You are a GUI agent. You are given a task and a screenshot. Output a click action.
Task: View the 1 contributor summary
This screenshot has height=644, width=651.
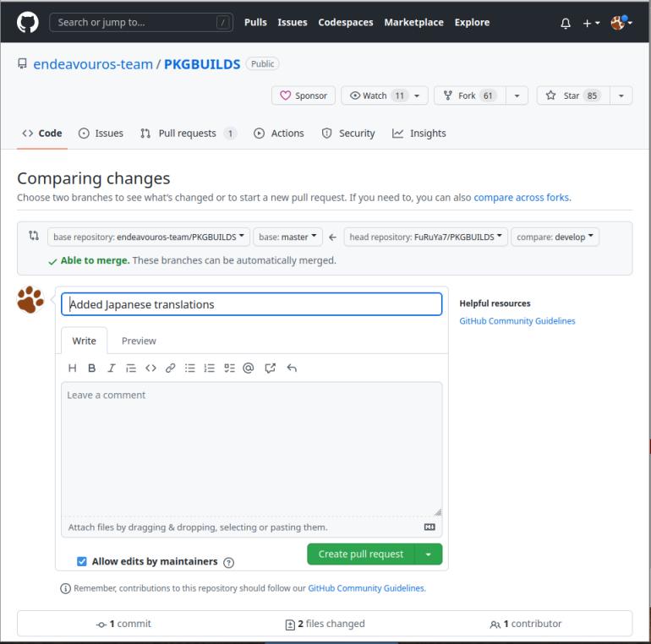525,624
